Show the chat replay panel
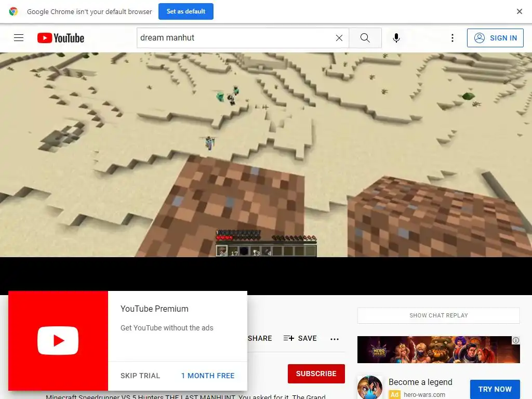Image resolution: width=532 pixels, height=399 pixels. point(438,315)
